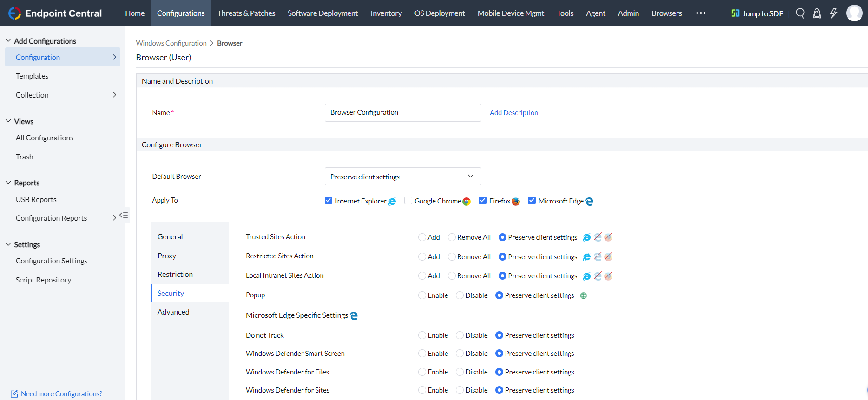Image resolution: width=868 pixels, height=400 pixels.
Task: Collapse the Add Configurations section
Action: pos(8,41)
